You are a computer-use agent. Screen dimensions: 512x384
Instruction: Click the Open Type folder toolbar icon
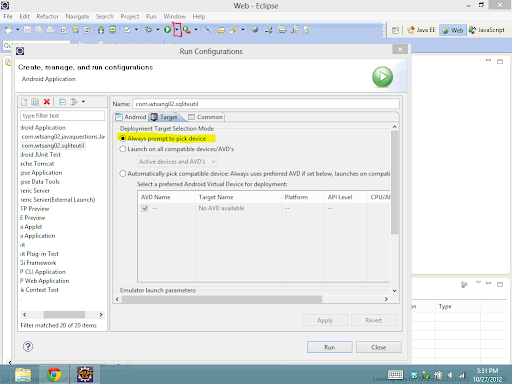coord(221,30)
